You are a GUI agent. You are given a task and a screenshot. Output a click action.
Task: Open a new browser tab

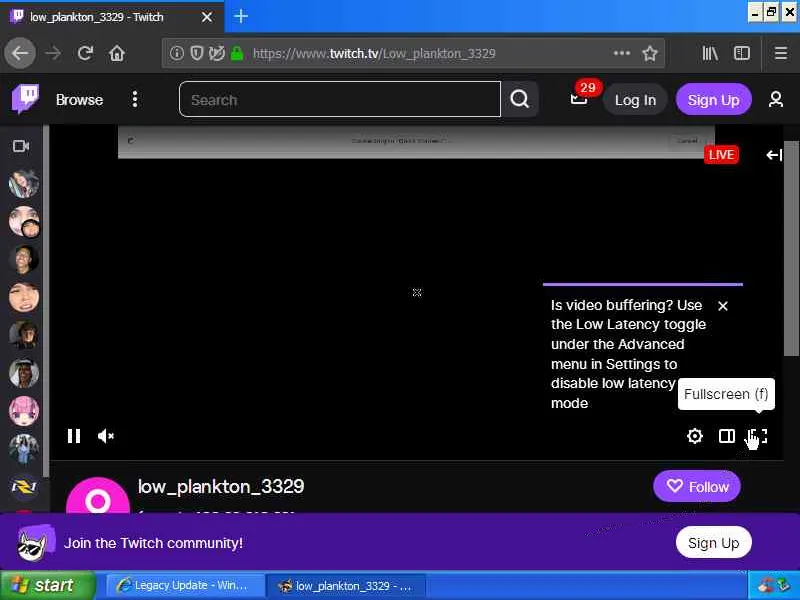tap(240, 17)
